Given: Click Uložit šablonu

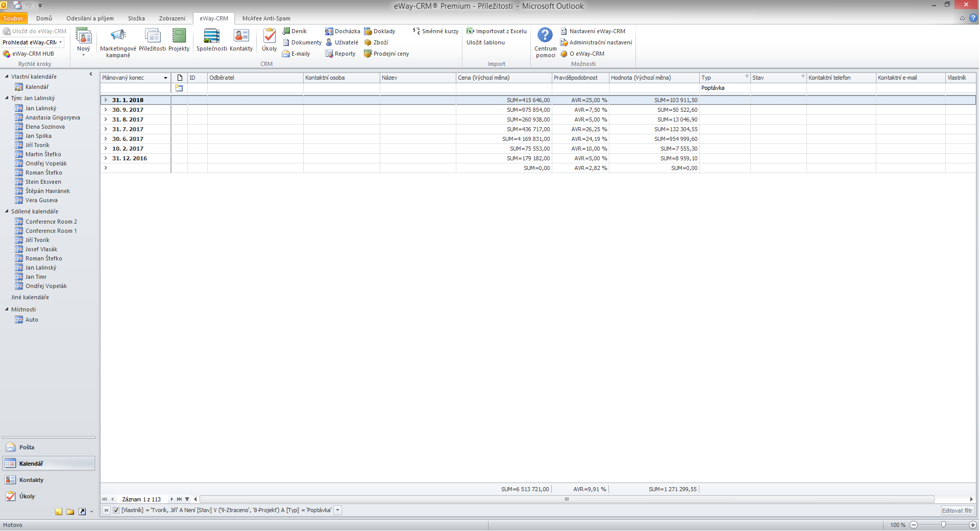Looking at the screenshot, I should (485, 42).
